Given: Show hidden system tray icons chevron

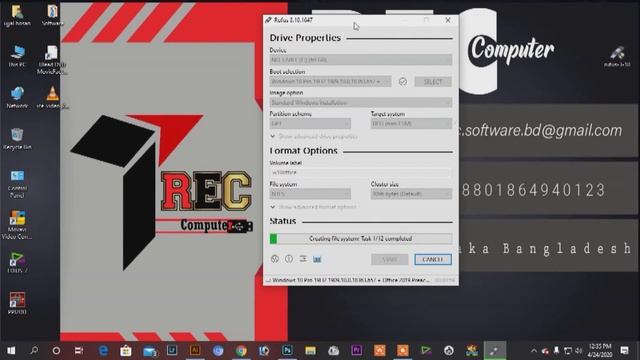Looking at the screenshot, I should pos(534,350).
